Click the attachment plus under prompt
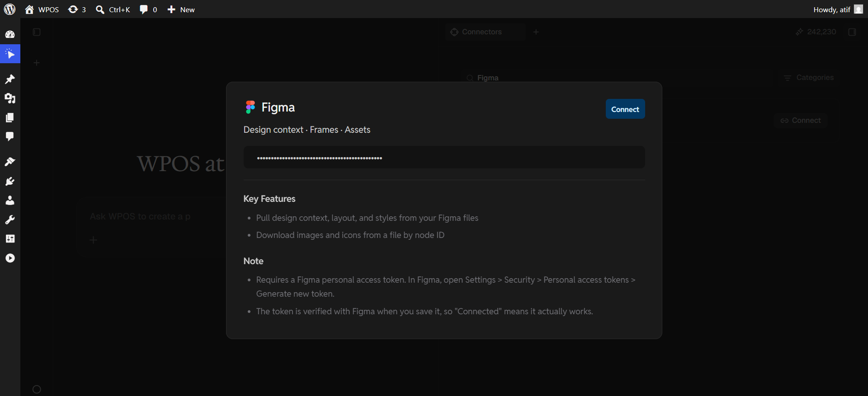 tap(94, 240)
